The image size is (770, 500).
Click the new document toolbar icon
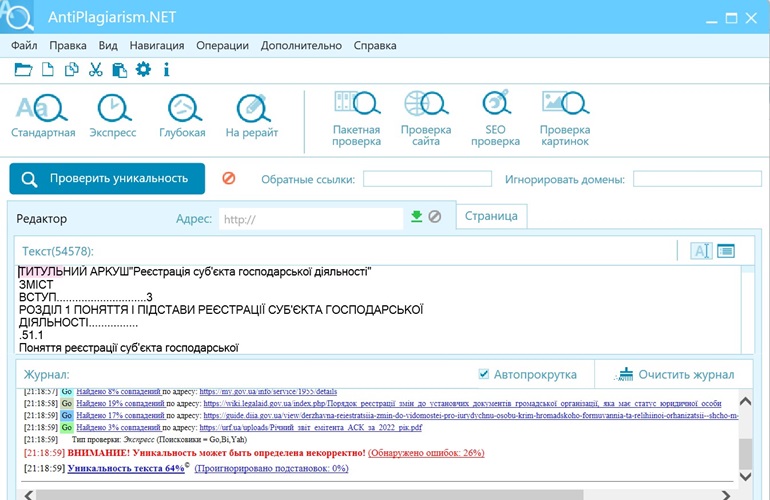point(48,69)
